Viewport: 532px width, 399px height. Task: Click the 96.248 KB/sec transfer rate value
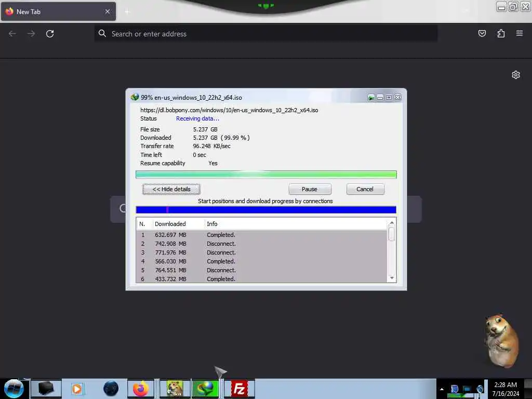pyautogui.click(x=212, y=146)
